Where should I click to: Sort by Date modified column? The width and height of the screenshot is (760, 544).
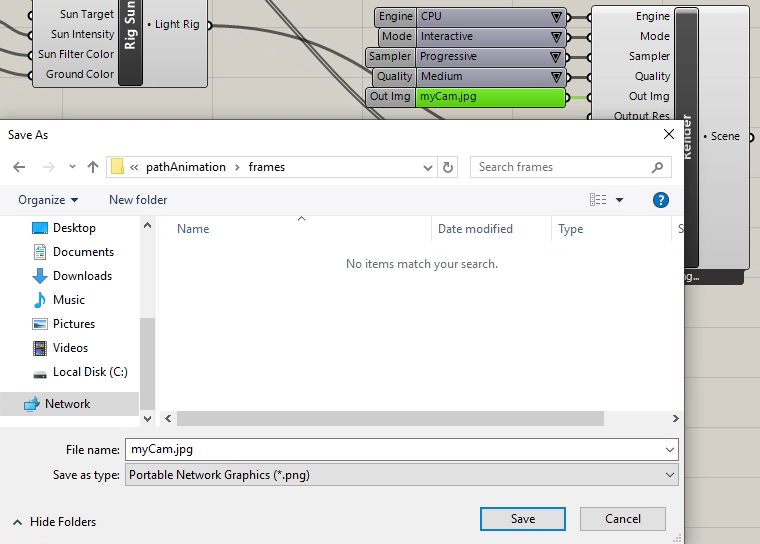[x=475, y=229]
